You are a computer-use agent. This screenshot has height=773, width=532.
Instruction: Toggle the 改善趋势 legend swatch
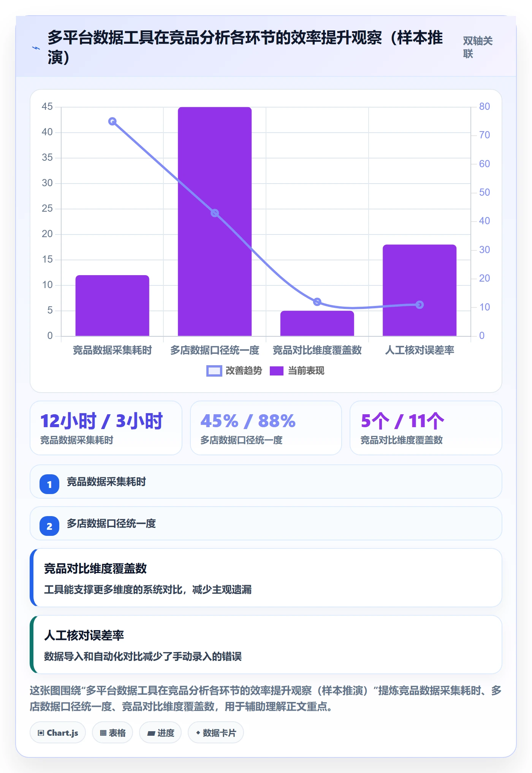[x=214, y=371]
